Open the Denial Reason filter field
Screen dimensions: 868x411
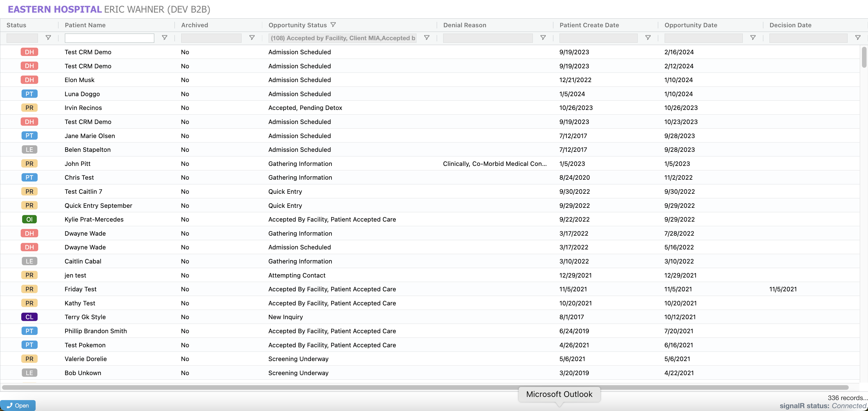487,38
